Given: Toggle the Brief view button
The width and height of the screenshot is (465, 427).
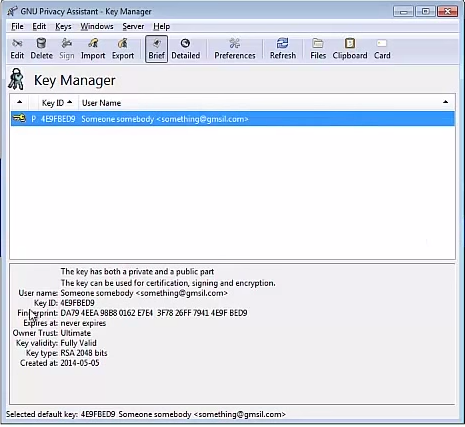Looking at the screenshot, I should point(156,49).
